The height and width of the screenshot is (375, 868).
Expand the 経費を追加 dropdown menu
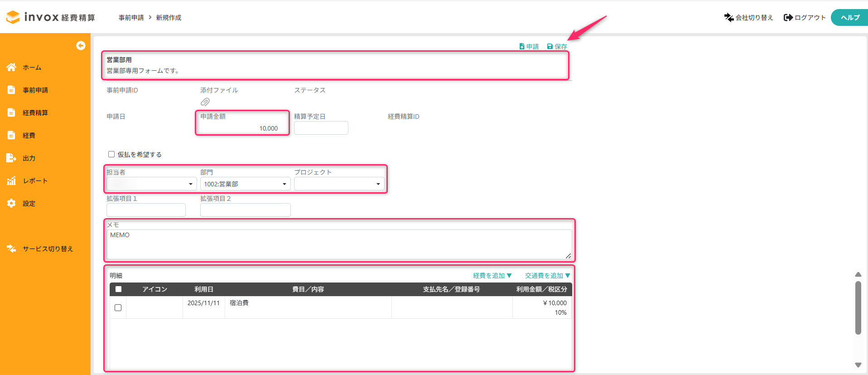(492, 275)
